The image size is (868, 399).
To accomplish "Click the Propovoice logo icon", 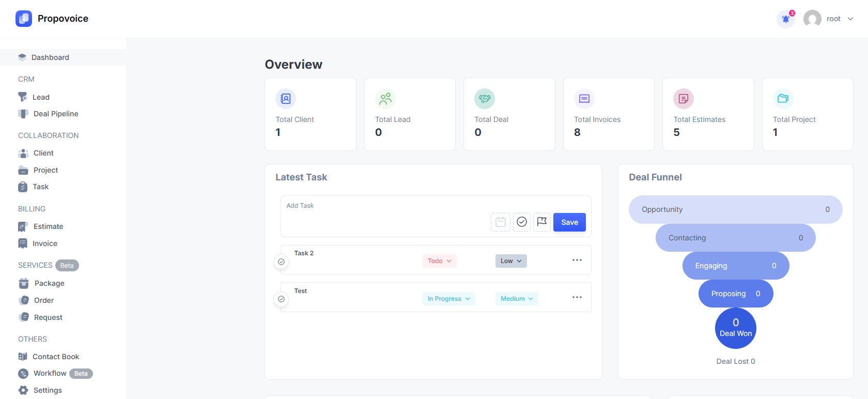I will (x=24, y=19).
